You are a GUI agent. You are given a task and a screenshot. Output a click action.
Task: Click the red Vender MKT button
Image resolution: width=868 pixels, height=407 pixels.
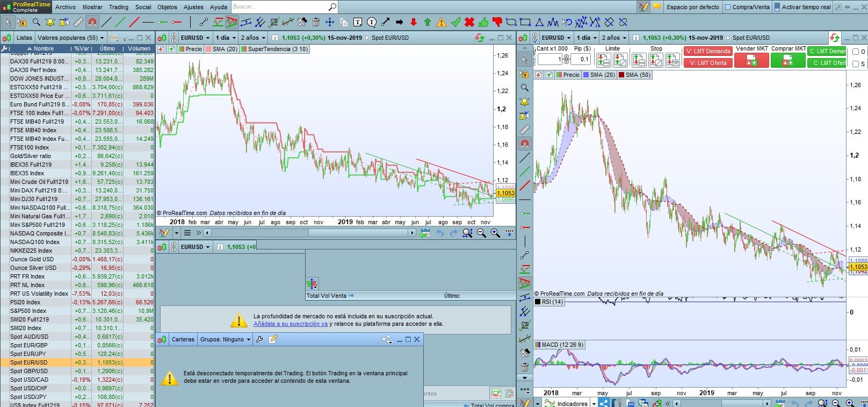click(751, 61)
